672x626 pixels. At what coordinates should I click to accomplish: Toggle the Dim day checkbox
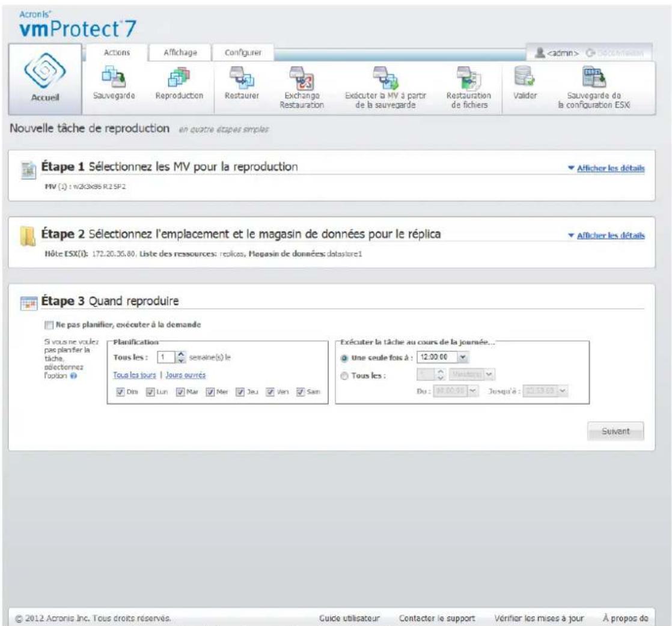click(120, 392)
